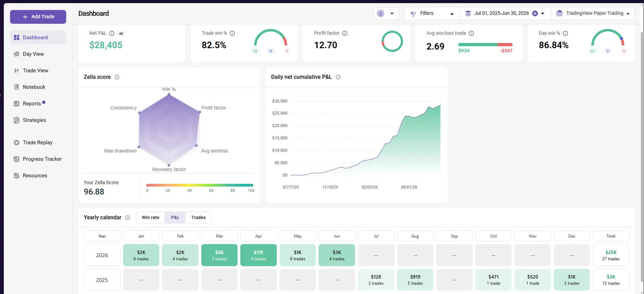Click the 2025 total $3K cell

611,280
